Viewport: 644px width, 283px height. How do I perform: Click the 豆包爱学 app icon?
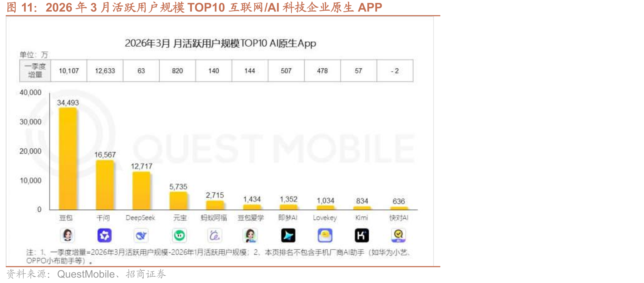250,235
